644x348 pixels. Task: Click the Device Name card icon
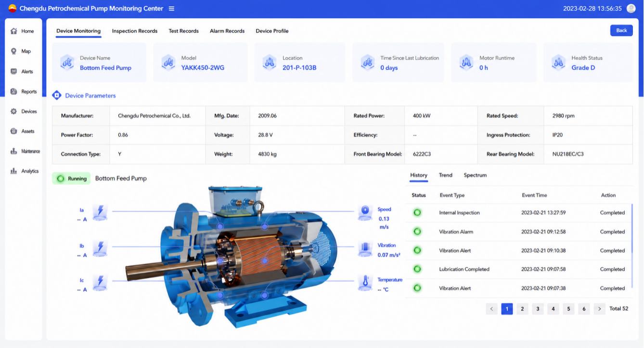click(x=67, y=62)
